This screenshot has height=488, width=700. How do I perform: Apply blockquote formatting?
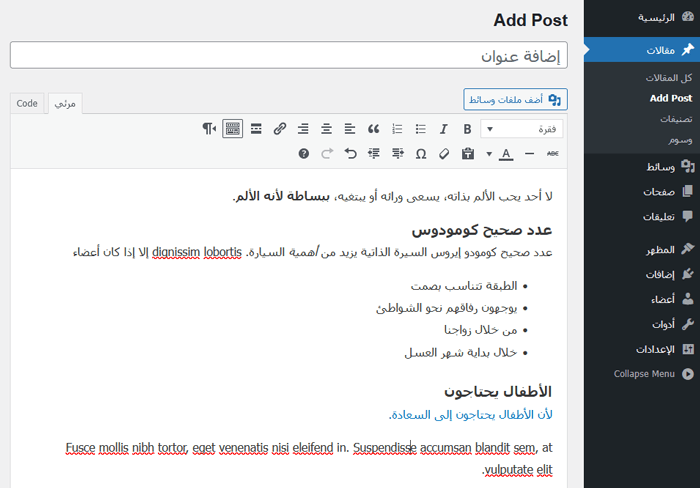373,129
